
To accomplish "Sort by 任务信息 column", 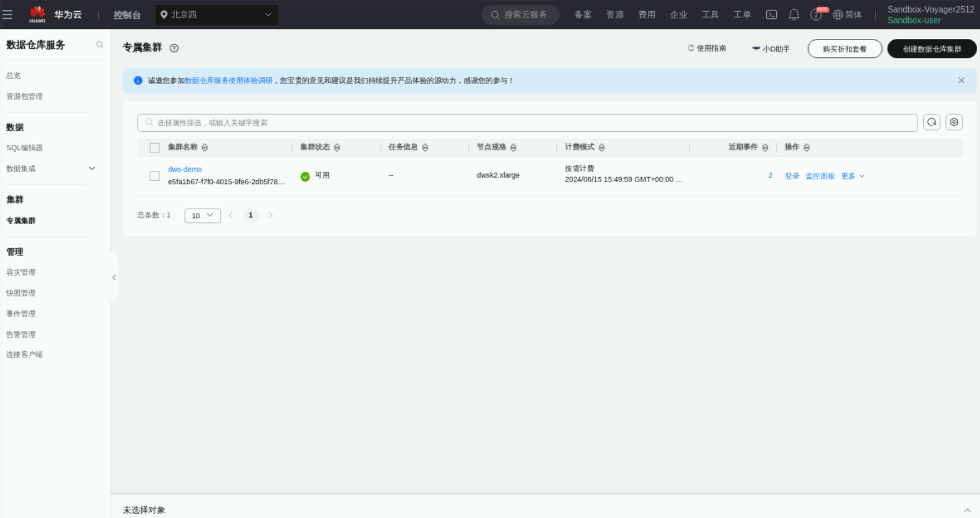I will pos(425,147).
